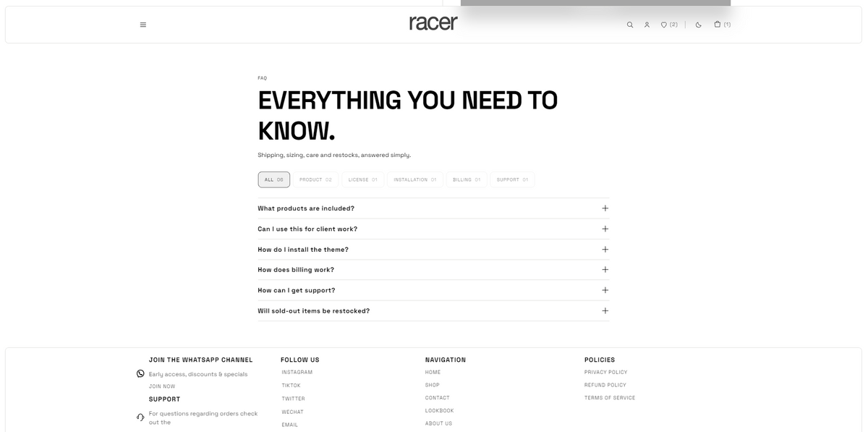Click the POLICIES footer heading
868x432 pixels.
(600, 360)
